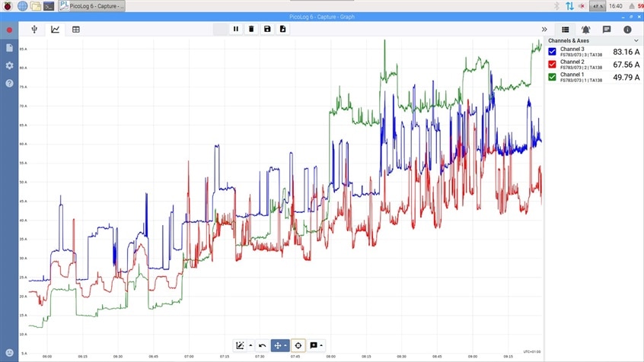
Task: Uncheck the Channel 3 checkbox
Action: (x=553, y=52)
